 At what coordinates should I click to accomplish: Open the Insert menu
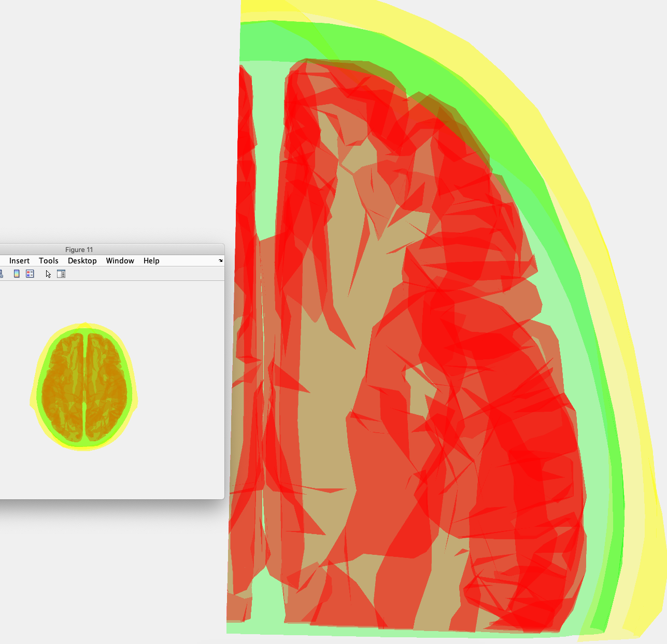pos(19,261)
